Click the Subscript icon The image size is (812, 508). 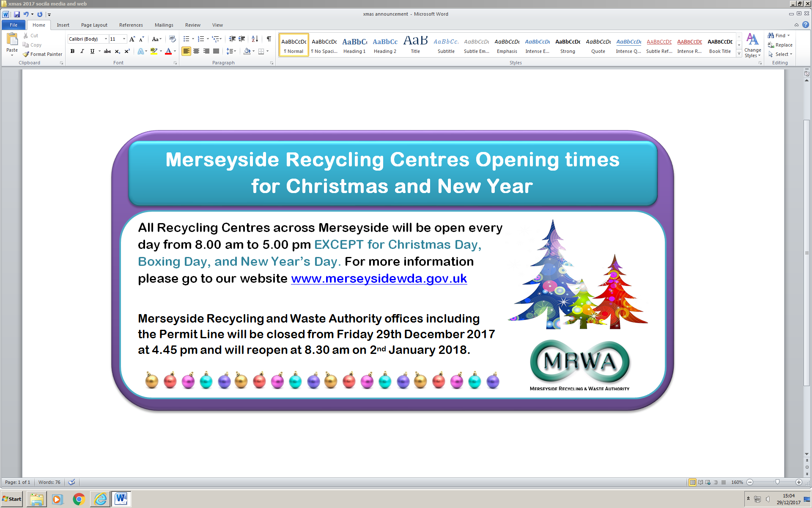click(x=118, y=51)
